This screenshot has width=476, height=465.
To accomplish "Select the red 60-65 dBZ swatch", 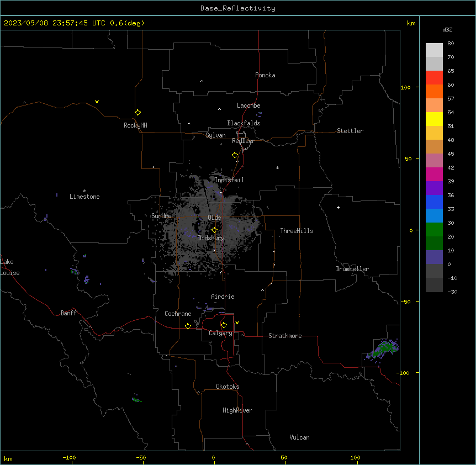I will pyautogui.click(x=434, y=78).
